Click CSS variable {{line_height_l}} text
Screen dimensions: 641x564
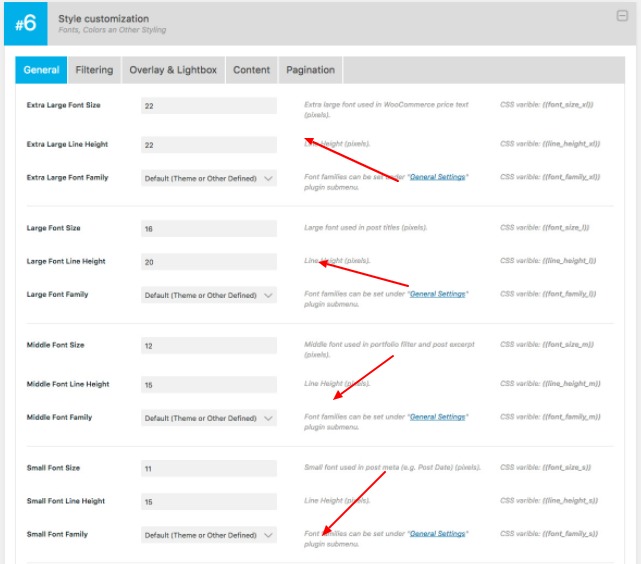coord(548,261)
